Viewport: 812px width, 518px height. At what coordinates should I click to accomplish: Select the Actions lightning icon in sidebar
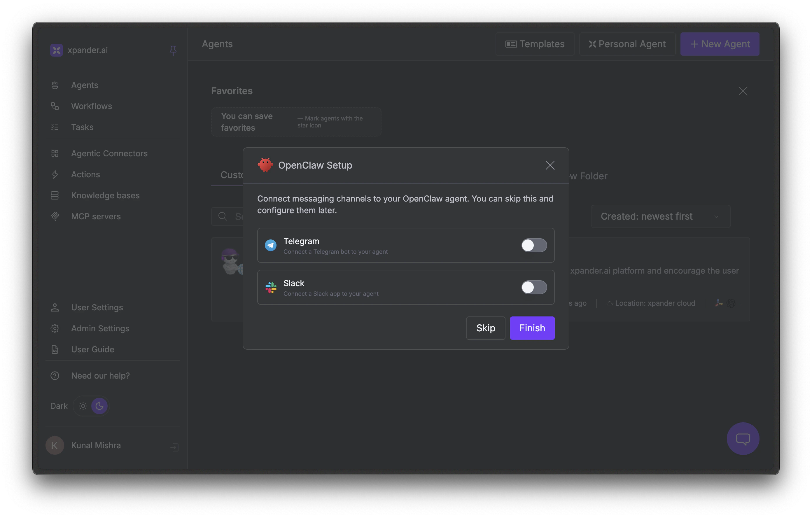pyautogui.click(x=55, y=174)
